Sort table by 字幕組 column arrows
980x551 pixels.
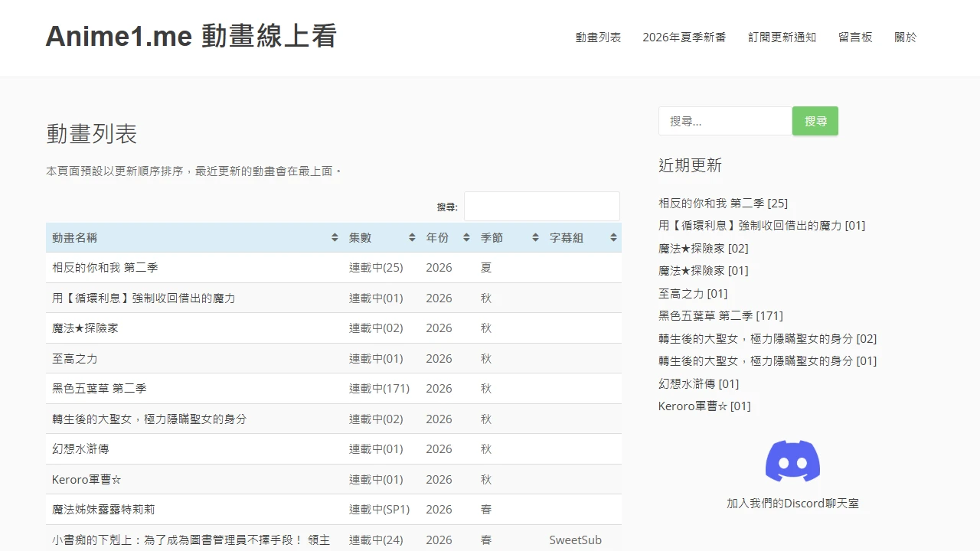(x=613, y=238)
